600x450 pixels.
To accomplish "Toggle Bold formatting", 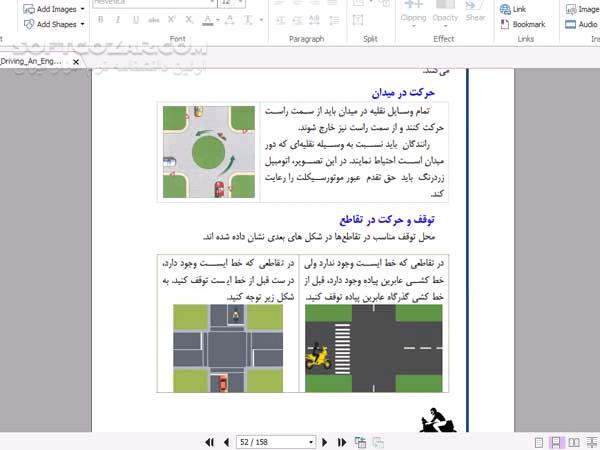I will click(101, 20).
